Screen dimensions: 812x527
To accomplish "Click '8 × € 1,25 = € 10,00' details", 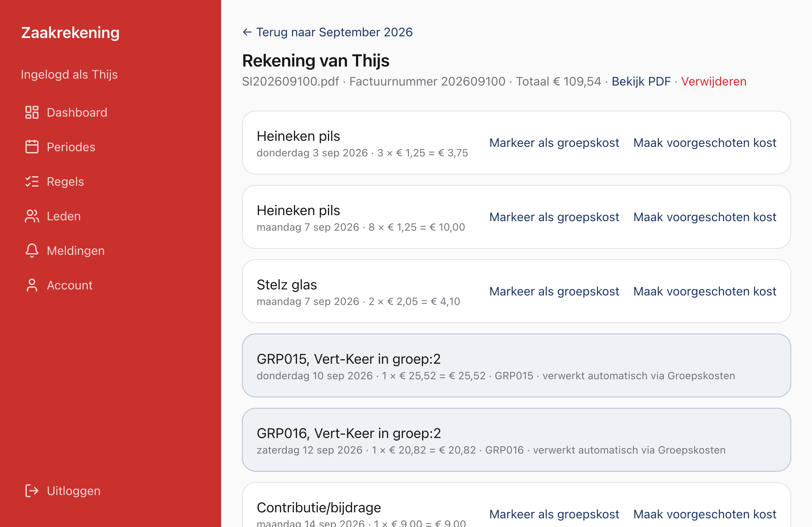I will [x=417, y=227].
